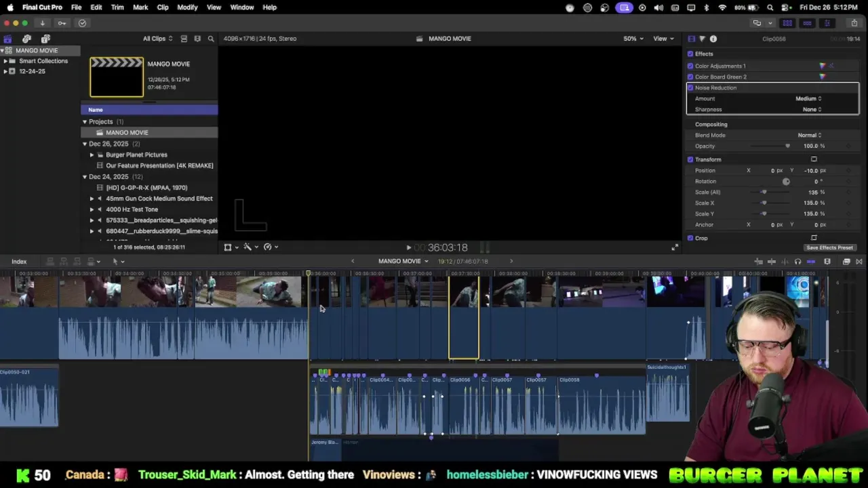Open the viewer View dropdown
Image resolution: width=868 pixels, height=488 pixels.
pyautogui.click(x=663, y=39)
